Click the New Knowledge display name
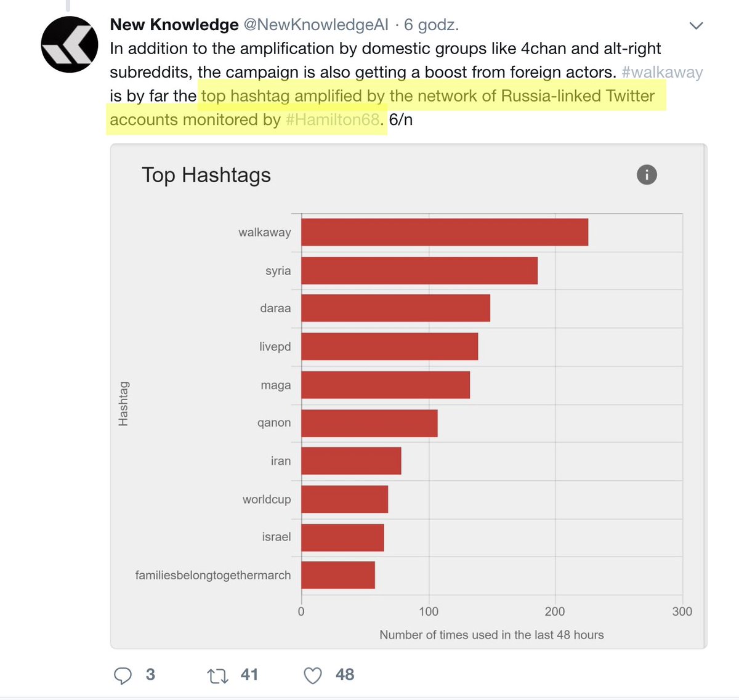The width and height of the screenshot is (739, 700). click(174, 25)
